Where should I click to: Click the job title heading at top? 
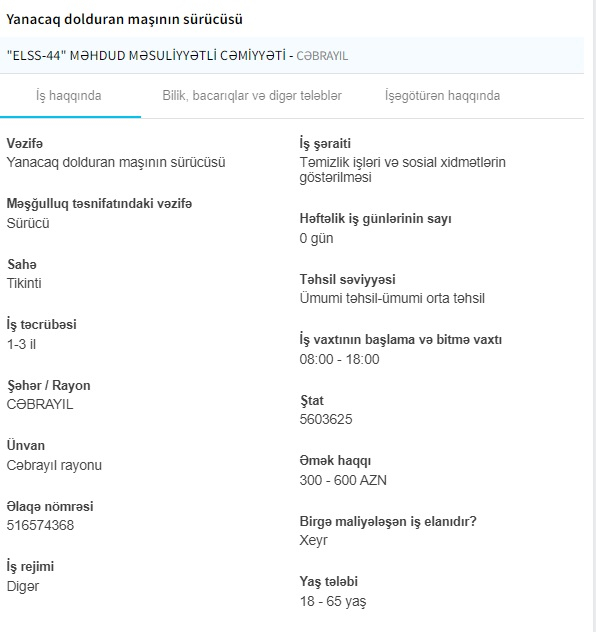coord(125,19)
